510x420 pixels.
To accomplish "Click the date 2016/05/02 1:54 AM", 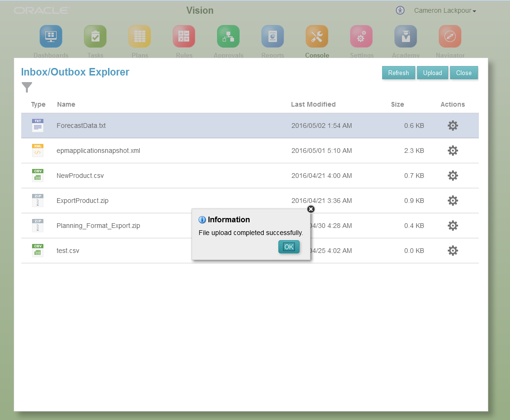I will [x=321, y=126].
